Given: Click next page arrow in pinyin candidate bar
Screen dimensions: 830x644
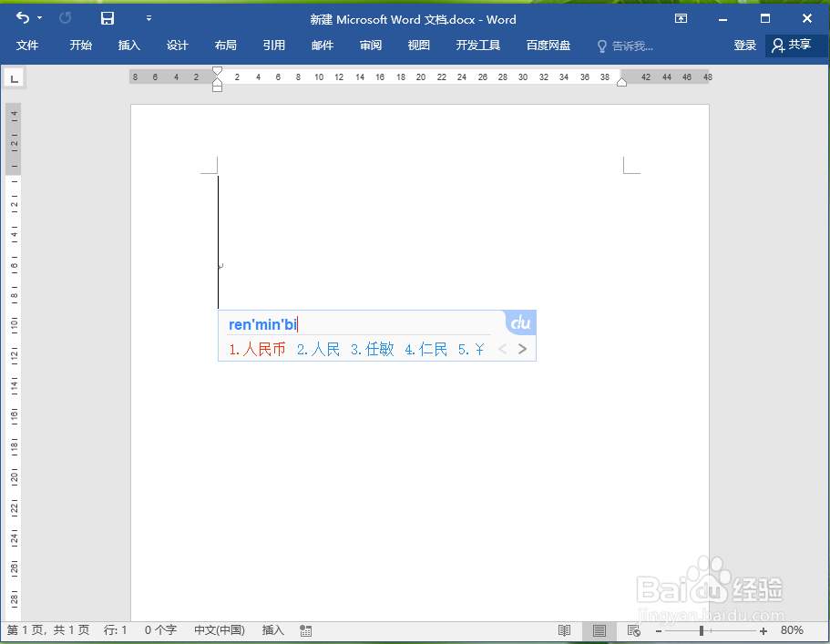Looking at the screenshot, I should pyautogui.click(x=521, y=348).
